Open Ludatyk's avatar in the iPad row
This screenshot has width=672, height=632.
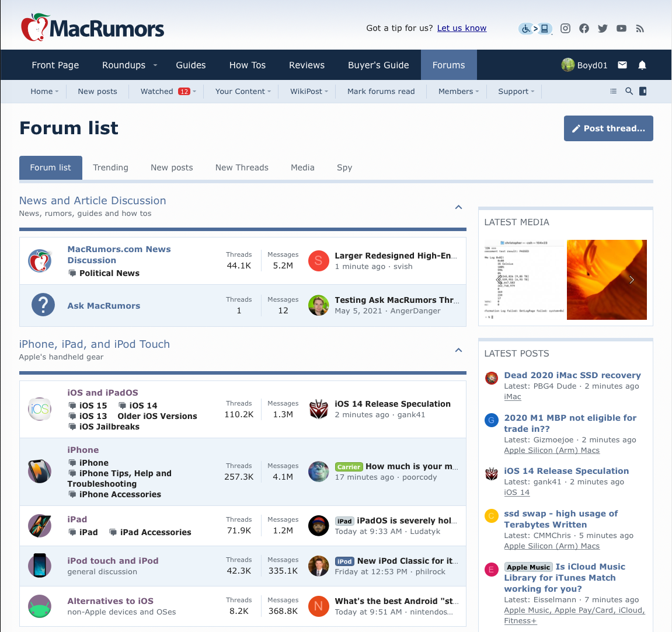tap(318, 525)
